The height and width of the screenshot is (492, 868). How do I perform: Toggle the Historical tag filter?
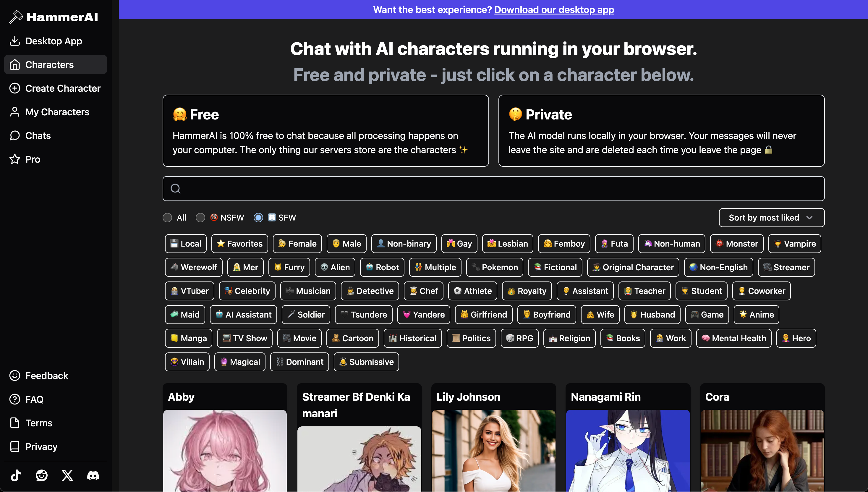(x=412, y=338)
